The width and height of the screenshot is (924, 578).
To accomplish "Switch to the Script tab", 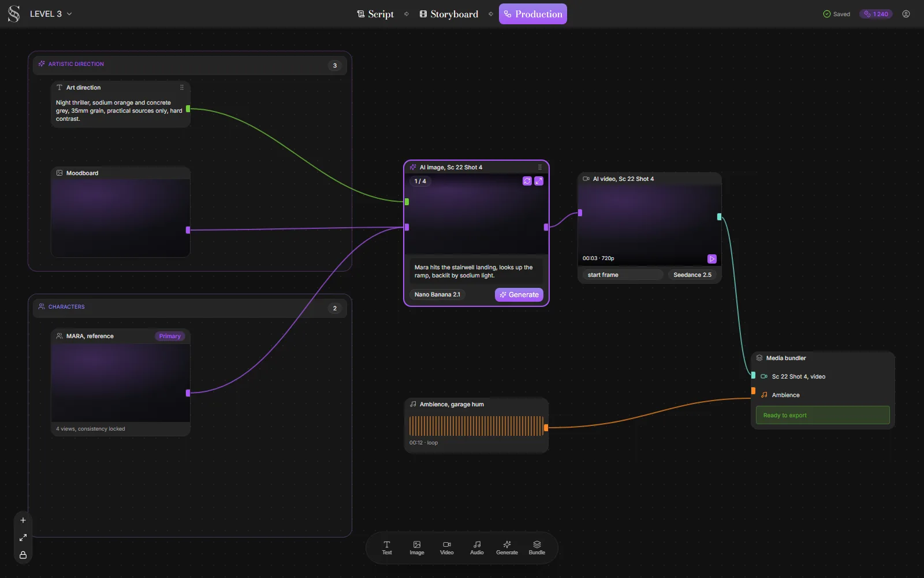I will pyautogui.click(x=375, y=14).
